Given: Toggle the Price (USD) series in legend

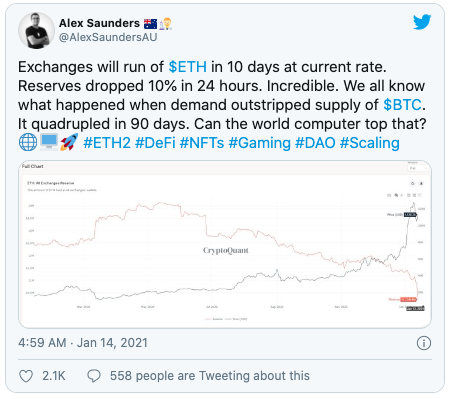Looking at the screenshot, I should point(237,319).
